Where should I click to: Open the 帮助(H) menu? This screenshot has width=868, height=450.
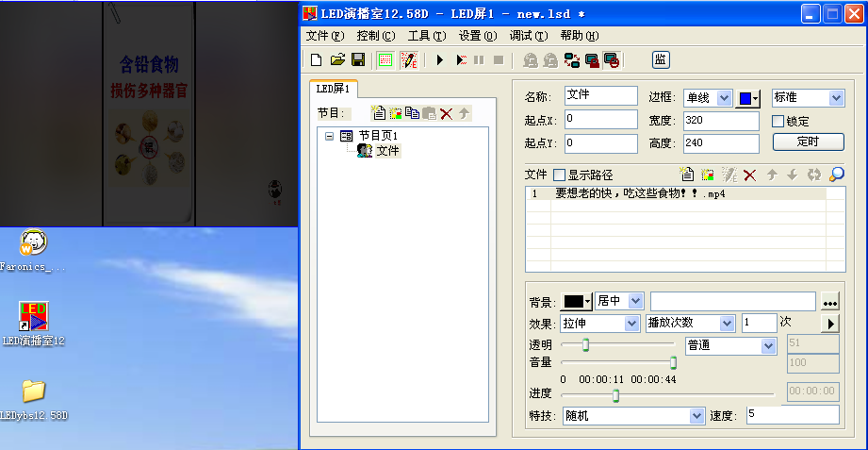(580, 36)
